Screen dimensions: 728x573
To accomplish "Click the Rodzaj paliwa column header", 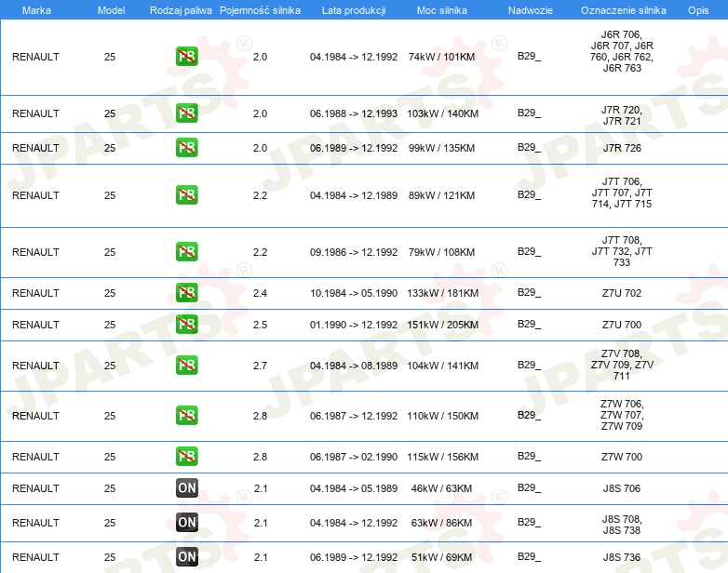I will (x=182, y=10).
